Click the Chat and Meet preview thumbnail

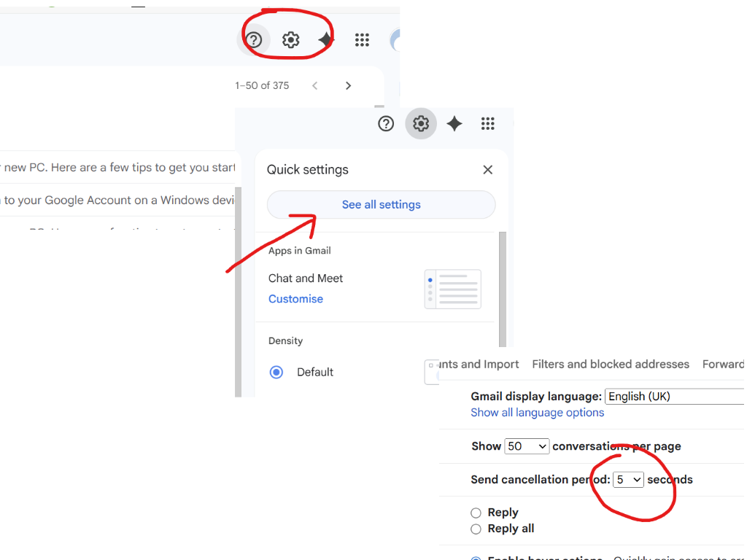coord(452,289)
